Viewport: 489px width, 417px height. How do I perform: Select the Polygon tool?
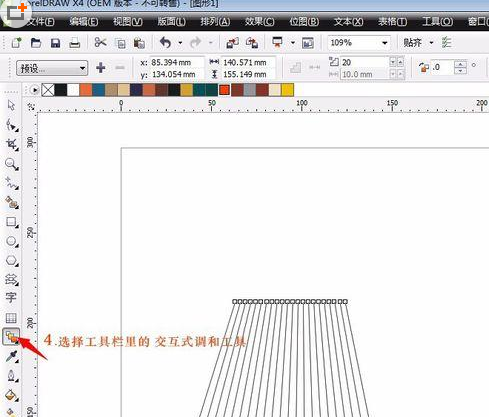12,260
